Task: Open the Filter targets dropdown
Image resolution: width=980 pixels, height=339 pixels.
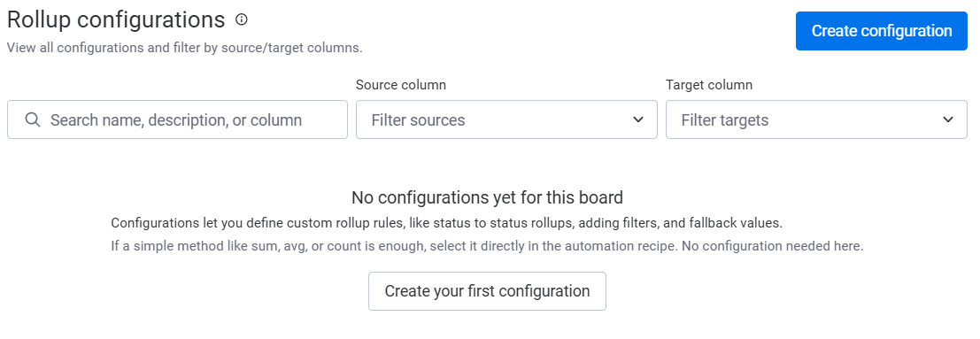Action: 816,119
